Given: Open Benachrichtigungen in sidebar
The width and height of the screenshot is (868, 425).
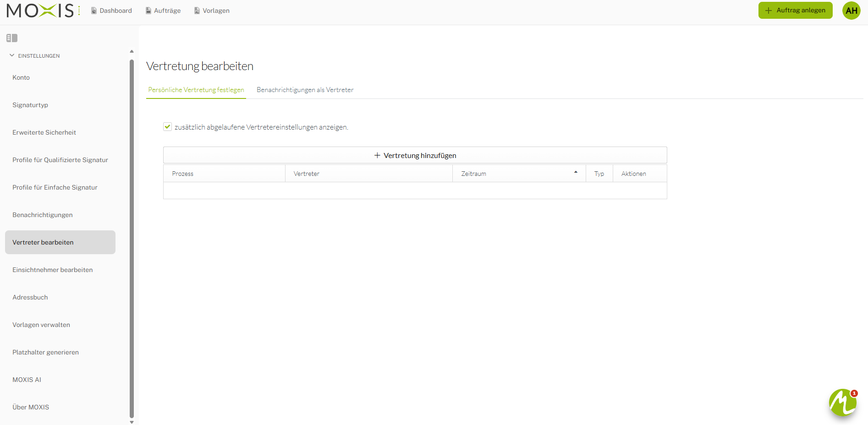Looking at the screenshot, I should [x=60, y=215].
